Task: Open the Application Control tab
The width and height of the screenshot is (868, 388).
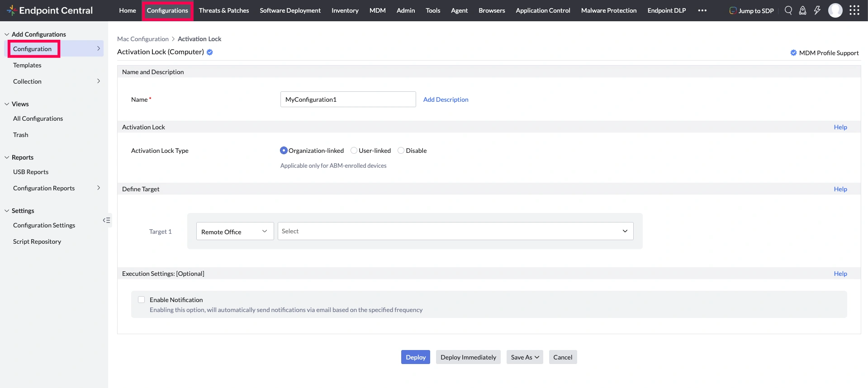Action: point(543,10)
